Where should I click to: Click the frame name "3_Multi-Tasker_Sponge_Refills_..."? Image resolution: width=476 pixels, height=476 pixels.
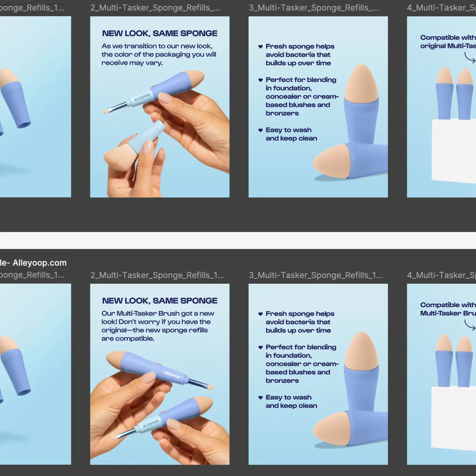314,8
